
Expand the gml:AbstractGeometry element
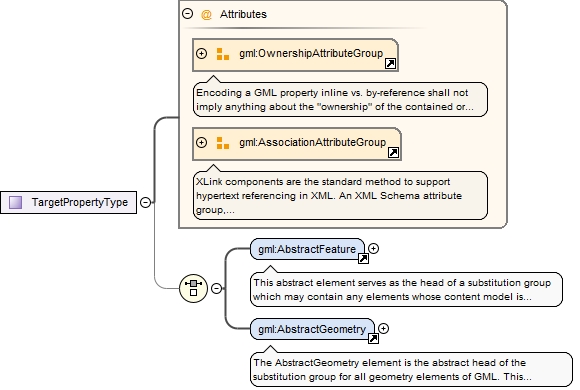coord(384,329)
